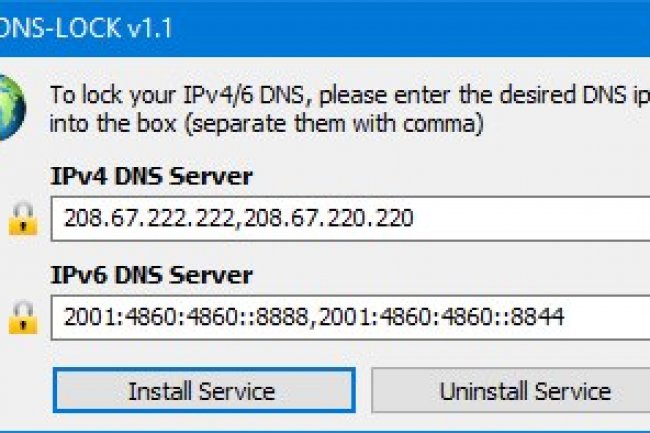The width and height of the screenshot is (650, 433).
Task: Click the 2001:4860:4860::8844 address text
Action: click(x=441, y=317)
